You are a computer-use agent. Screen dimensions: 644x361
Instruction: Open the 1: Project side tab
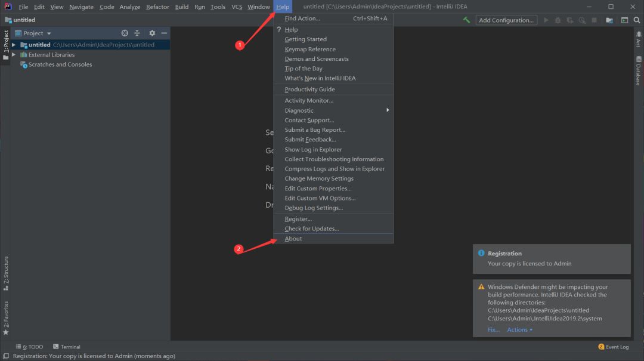(6, 44)
